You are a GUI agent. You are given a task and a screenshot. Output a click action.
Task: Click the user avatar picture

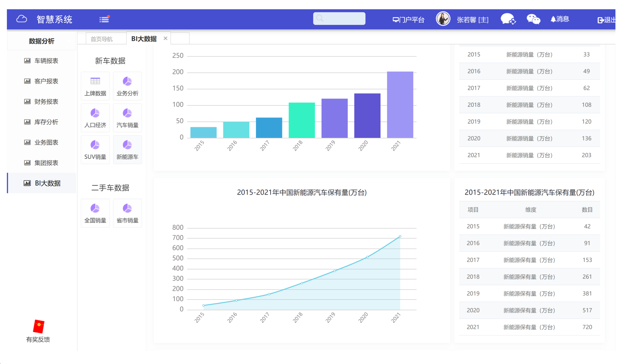[443, 19]
